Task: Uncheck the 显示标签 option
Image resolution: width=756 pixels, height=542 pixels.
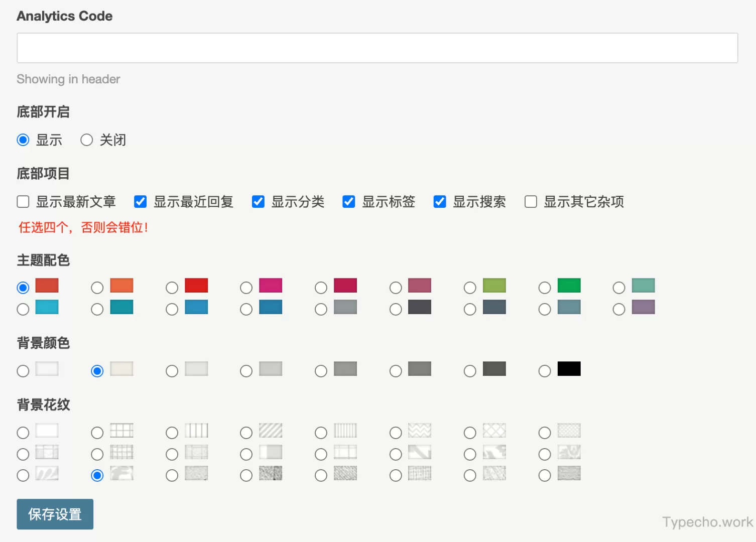Action: click(348, 201)
